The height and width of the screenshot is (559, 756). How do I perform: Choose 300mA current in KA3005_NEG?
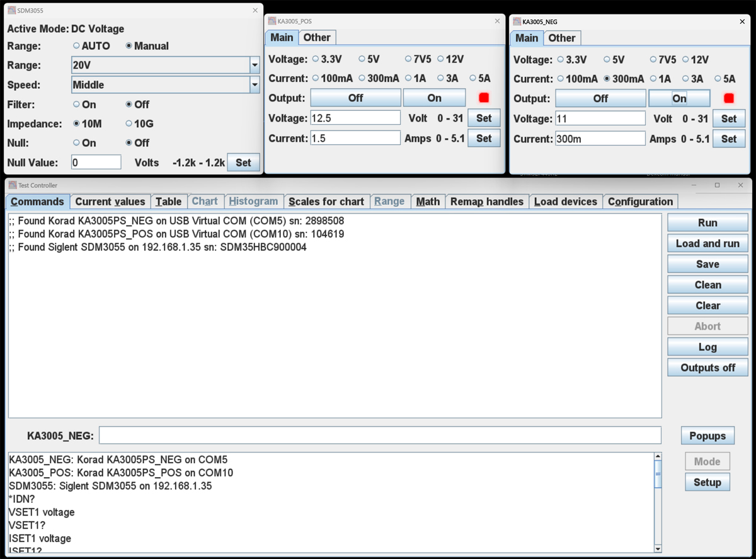point(624,79)
